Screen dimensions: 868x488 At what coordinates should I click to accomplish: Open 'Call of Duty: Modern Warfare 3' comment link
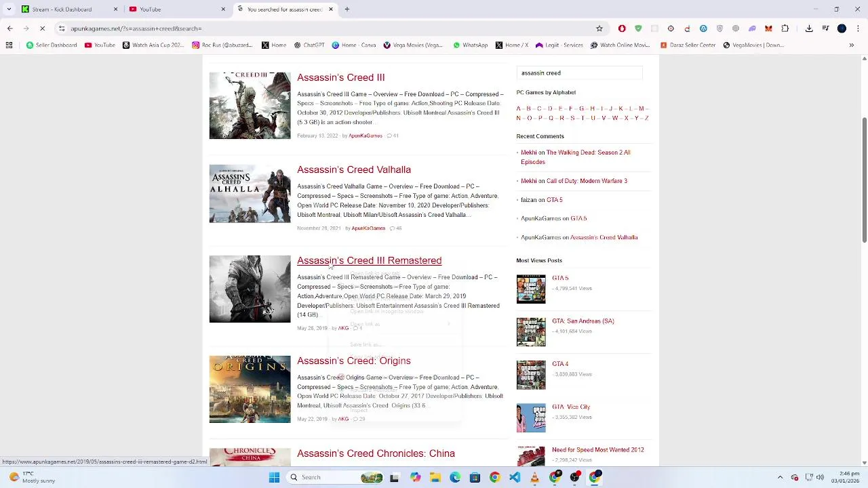(x=587, y=181)
